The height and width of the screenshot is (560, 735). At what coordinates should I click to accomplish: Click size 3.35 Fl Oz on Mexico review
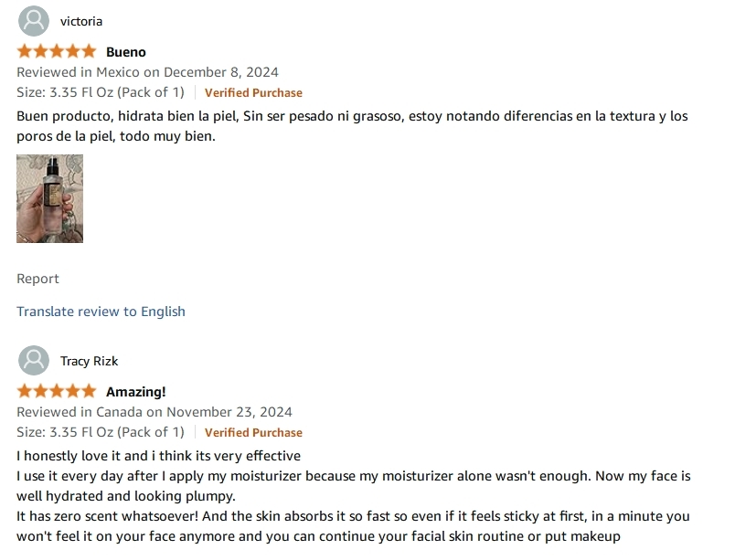pos(101,92)
